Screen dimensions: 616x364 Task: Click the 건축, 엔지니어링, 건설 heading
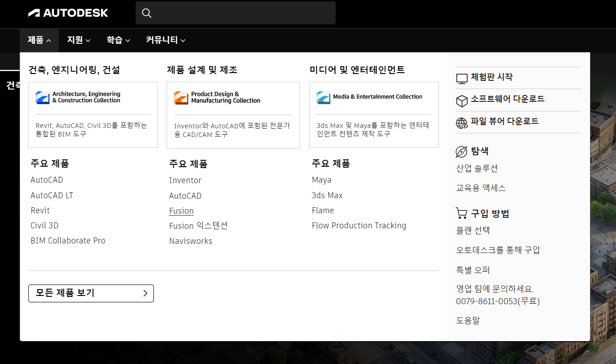74,70
